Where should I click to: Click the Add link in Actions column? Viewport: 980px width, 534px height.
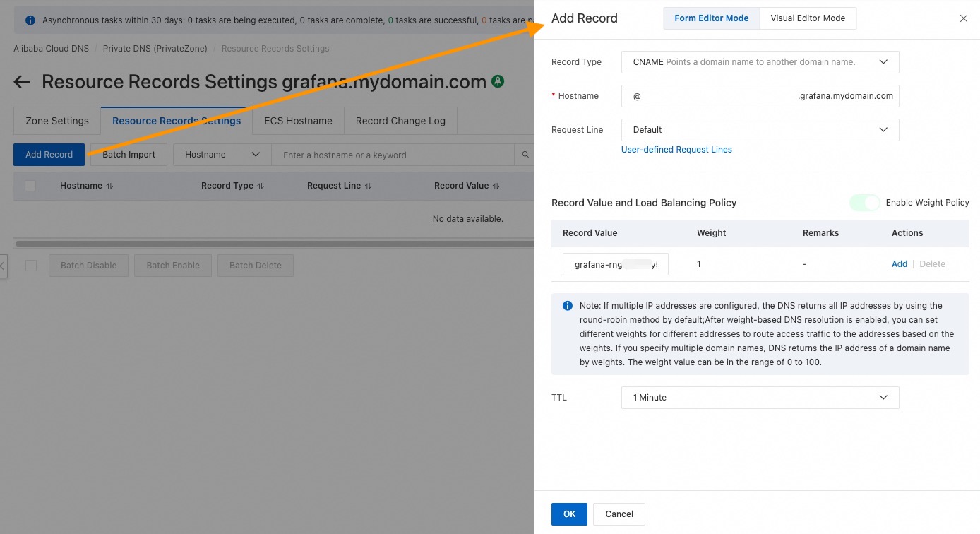[899, 264]
